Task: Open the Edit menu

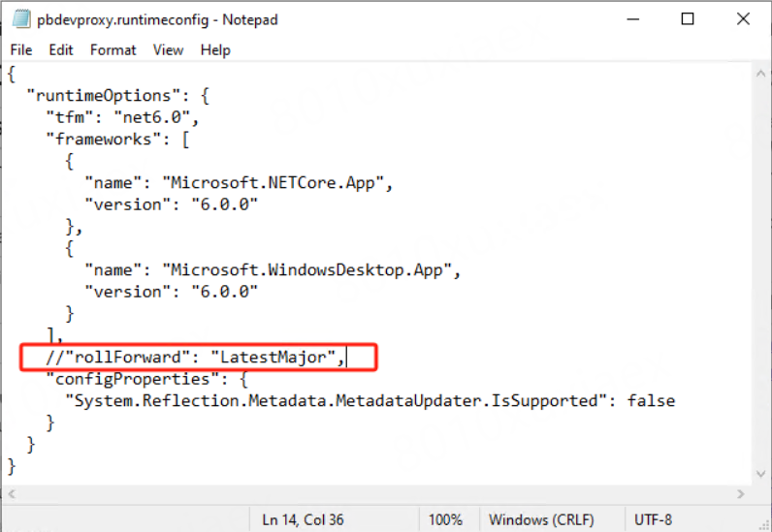Action: click(61, 49)
